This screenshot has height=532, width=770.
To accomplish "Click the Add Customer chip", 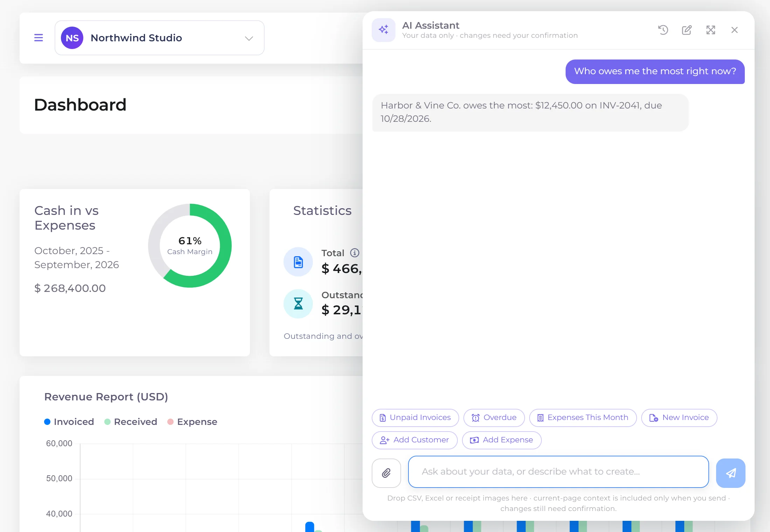I will [415, 440].
